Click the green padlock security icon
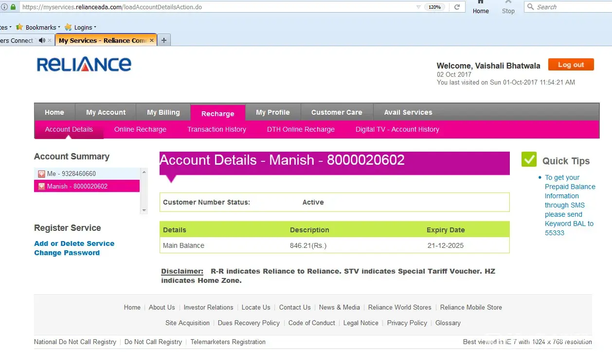 (13, 7)
